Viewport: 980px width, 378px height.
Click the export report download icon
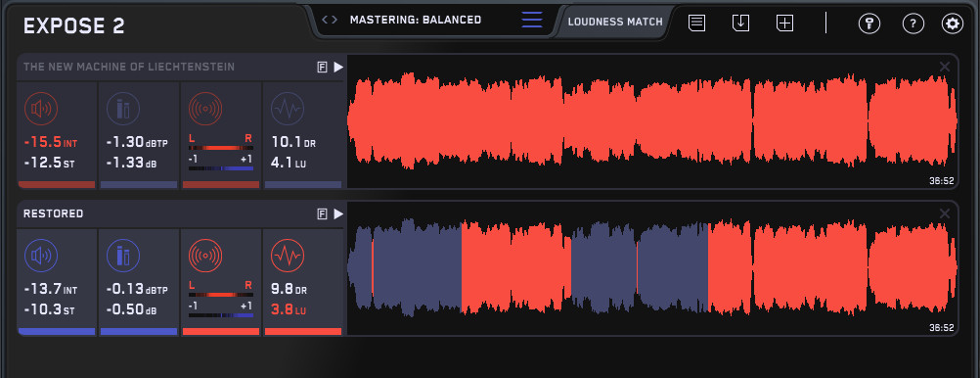pyautogui.click(x=740, y=24)
